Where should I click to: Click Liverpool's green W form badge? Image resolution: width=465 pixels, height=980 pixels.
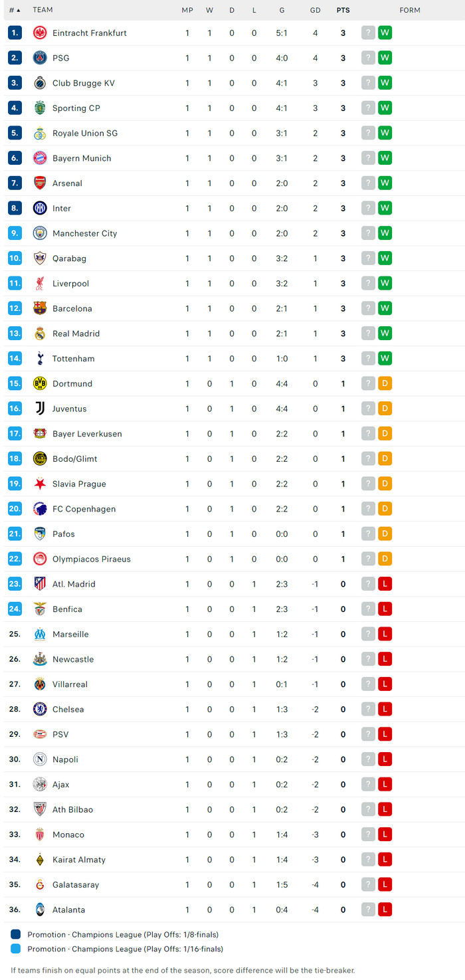click(385, 284)
